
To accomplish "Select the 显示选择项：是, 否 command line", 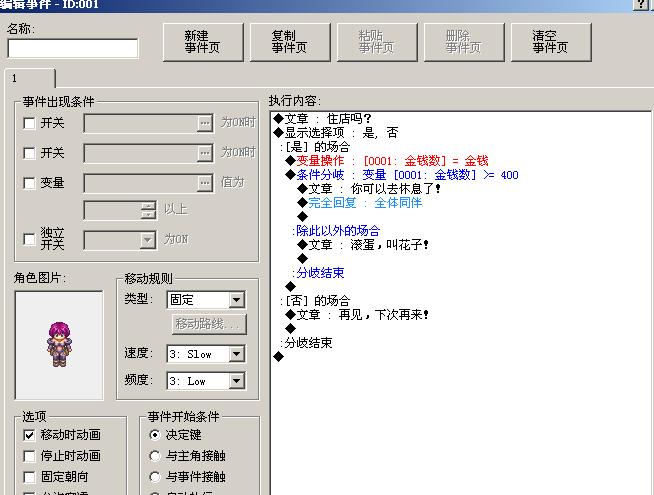I will pyautogui.click(x=336, y=133).
